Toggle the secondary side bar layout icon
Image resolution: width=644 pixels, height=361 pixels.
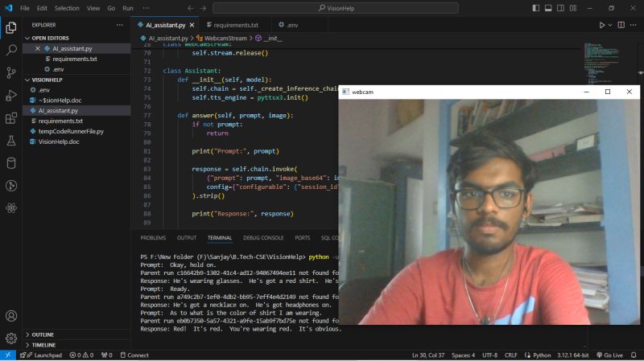pos(560,8)
